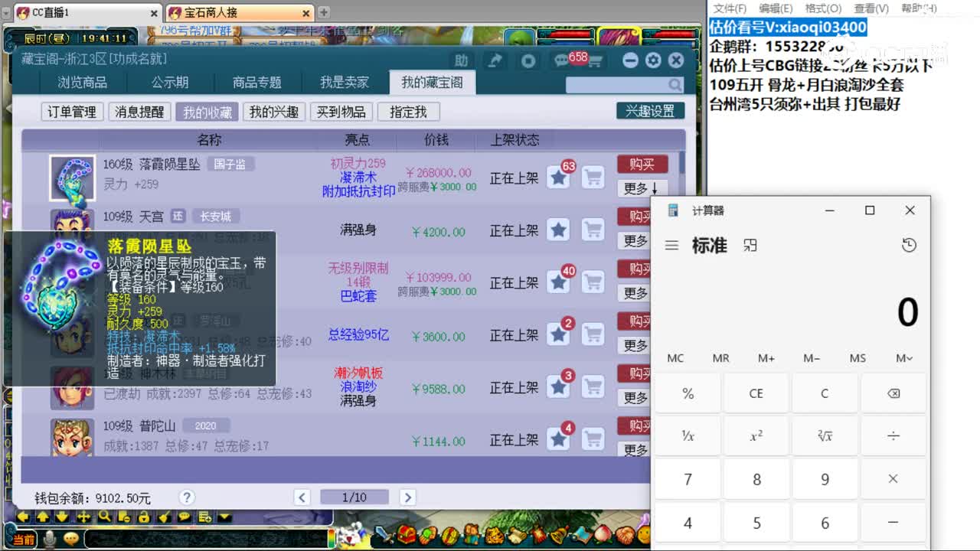Click the 兴趣设置 button

(650, 110)
